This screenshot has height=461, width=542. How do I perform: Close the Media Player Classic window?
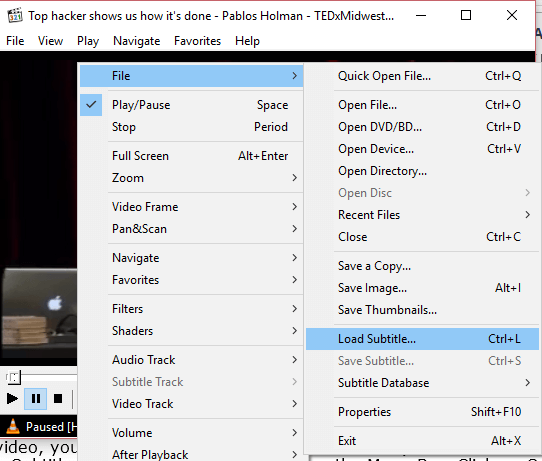512,16
